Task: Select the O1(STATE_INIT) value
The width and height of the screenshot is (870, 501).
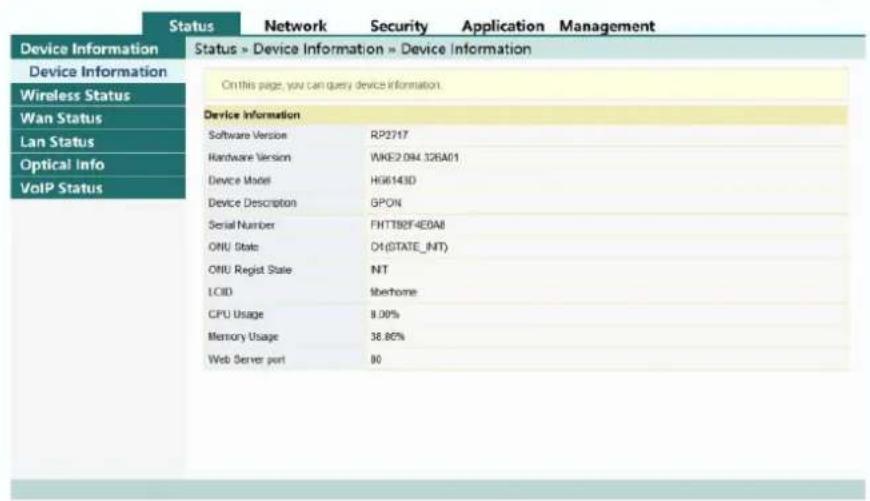Action: (409, 247)
